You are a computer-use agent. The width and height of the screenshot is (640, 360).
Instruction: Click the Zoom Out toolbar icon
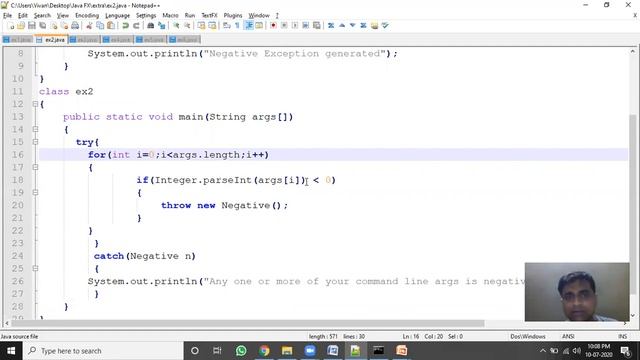[187, 26]
